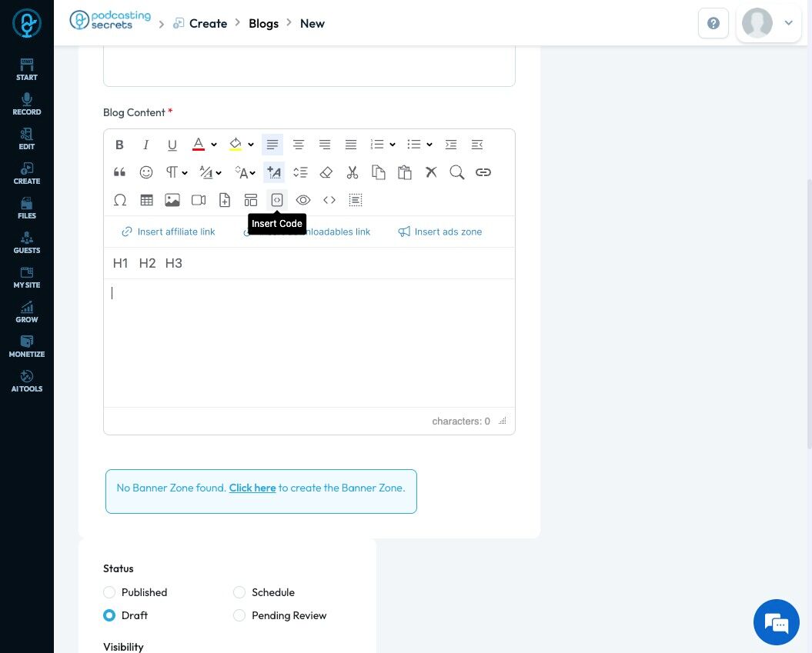This screenshot has width=812, height=653.
Task: Align text center
Action: [299, 145]
